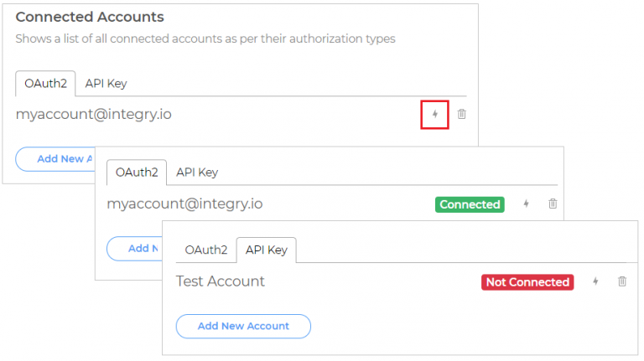Delete the account showing Connected status

tap(553, 204)
